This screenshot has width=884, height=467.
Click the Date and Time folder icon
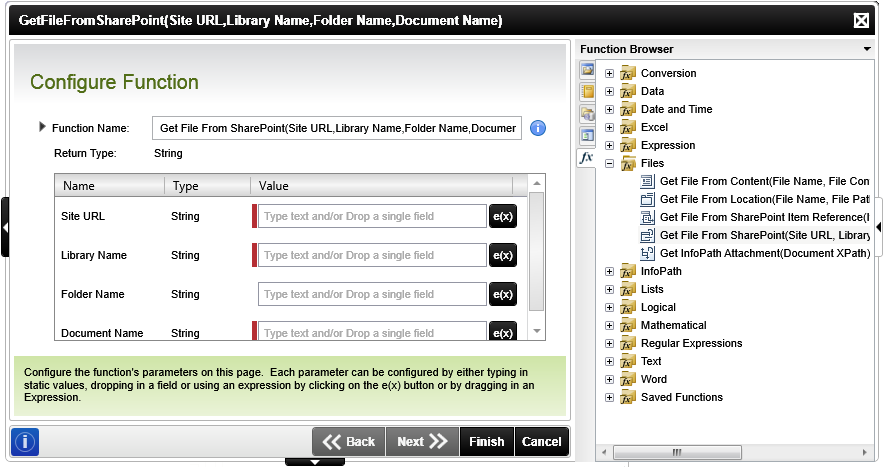[627, 109]
